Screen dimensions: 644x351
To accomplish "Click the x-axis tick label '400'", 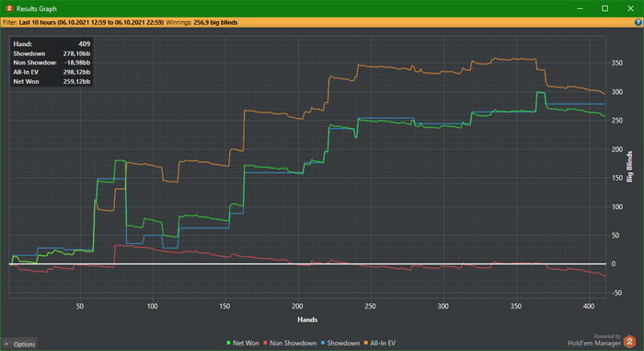I will (x=589, y=306).
